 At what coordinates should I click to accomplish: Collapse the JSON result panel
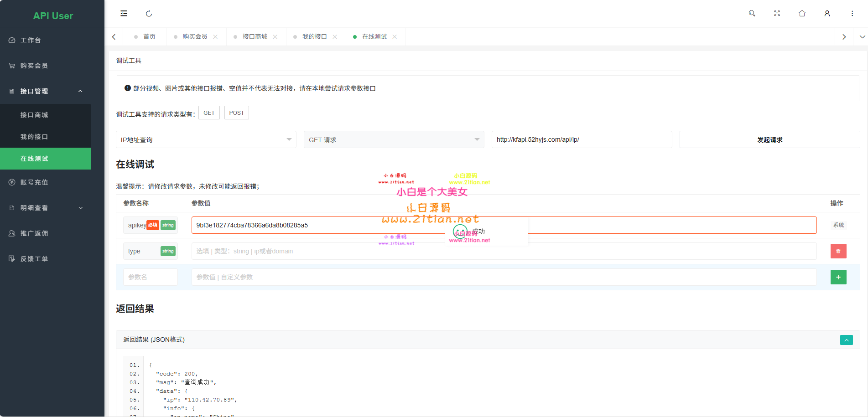pos(846,340)
